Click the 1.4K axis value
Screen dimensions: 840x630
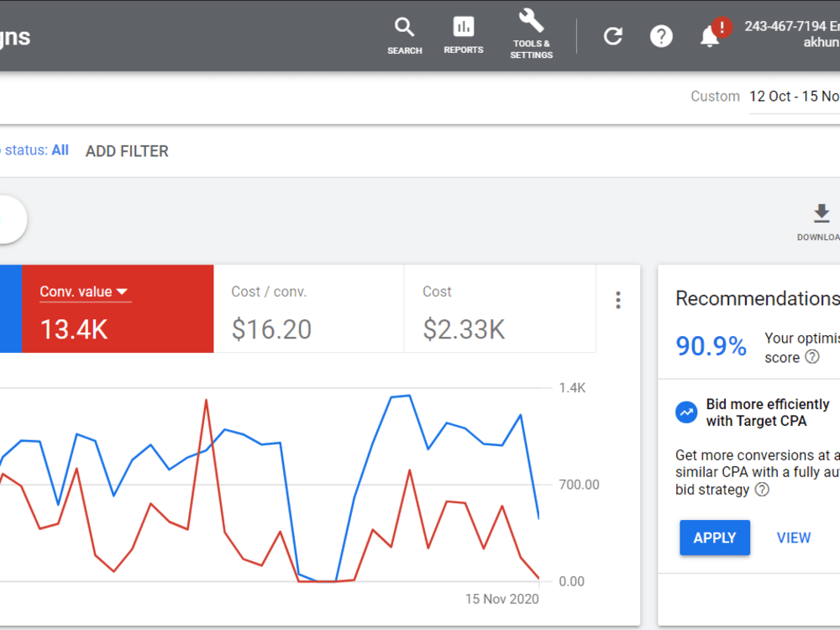pyautogui.click(x=572, y=388)
